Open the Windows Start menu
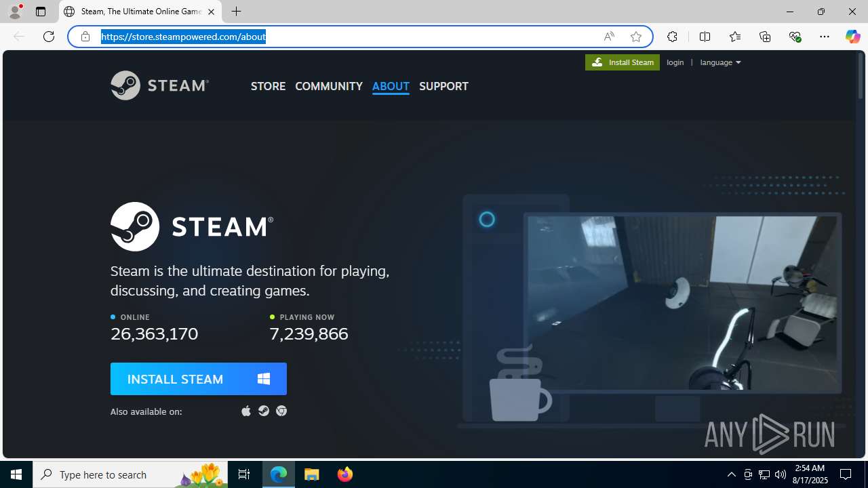Screen dimensions: 868x488 (16, 474)
